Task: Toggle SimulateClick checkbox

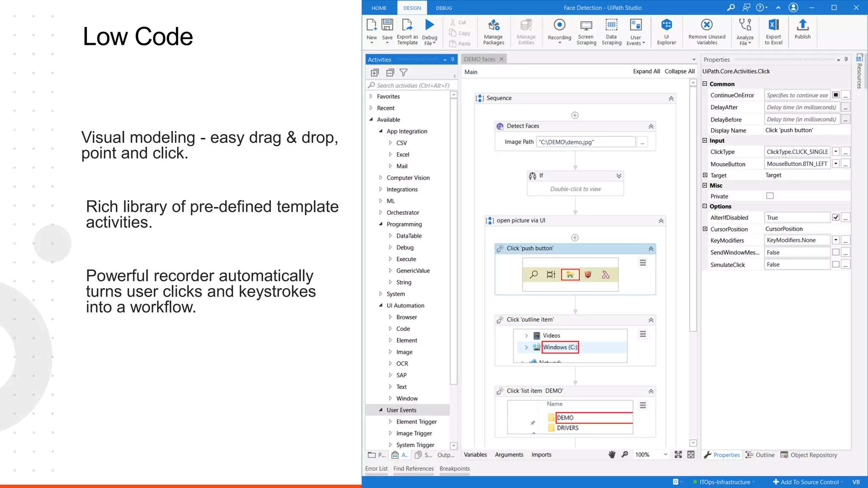Action: [x=835, y=264]
